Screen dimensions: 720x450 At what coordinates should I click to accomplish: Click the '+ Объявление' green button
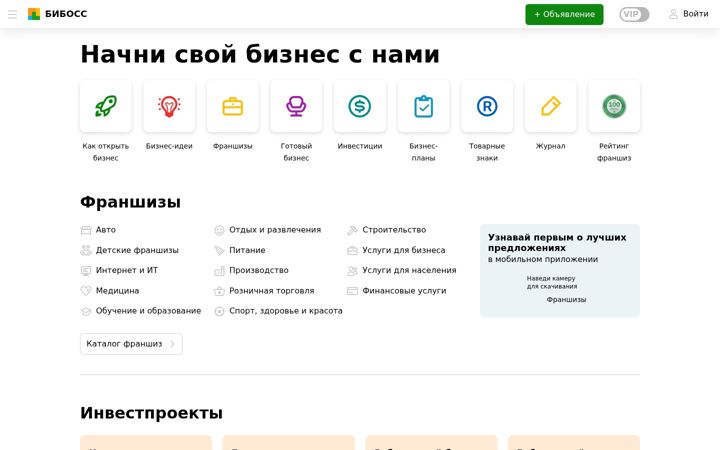[564, 14]
